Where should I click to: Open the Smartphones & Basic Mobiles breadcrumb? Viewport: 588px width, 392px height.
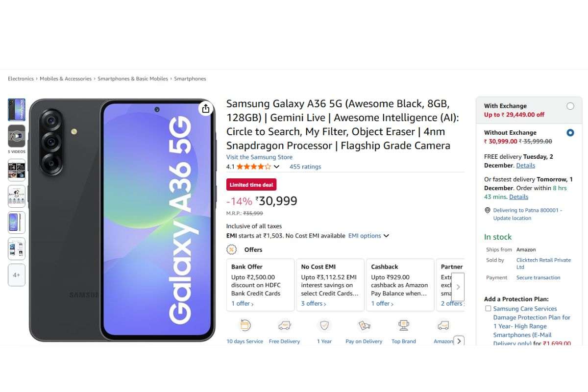133,78
